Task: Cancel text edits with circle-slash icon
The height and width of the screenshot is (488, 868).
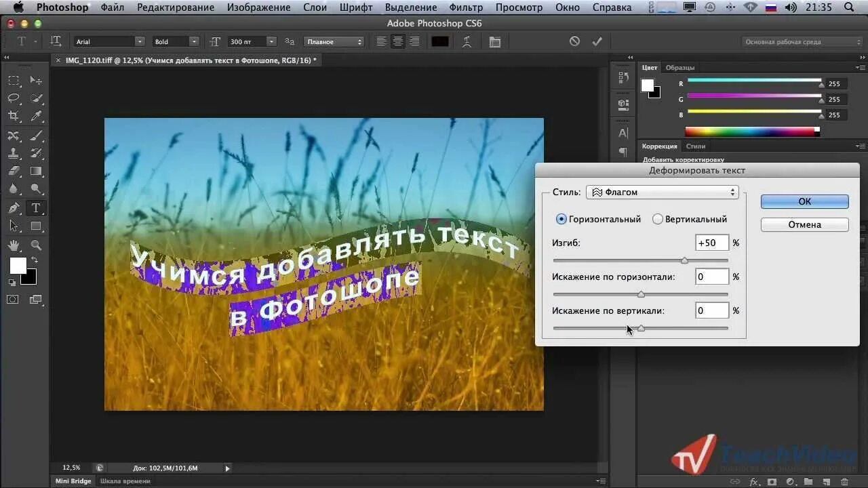Action: pos(574,41)
